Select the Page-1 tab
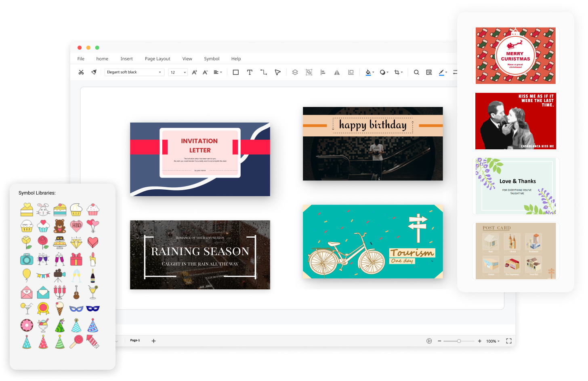Viewport: 588px width, 381px height. 135,340
